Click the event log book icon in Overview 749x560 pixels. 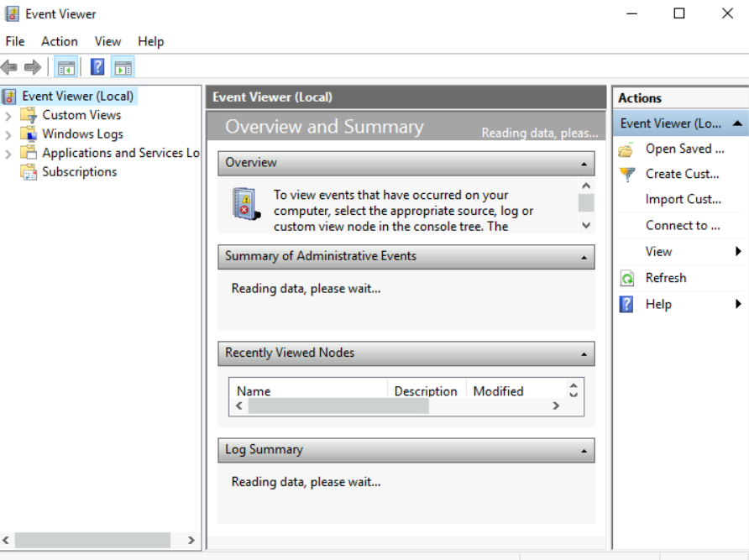246,204
